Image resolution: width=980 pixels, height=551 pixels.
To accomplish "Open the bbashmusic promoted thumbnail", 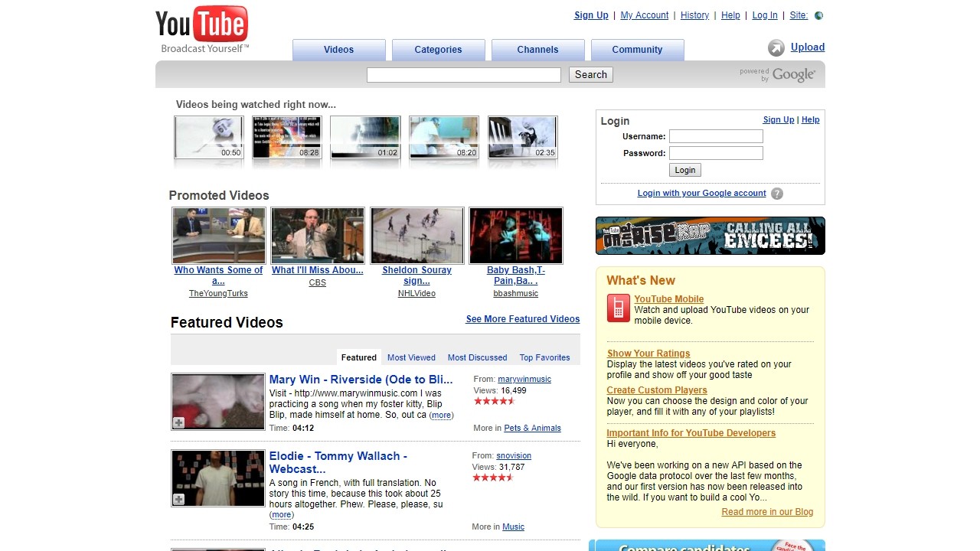I will 516,236.
